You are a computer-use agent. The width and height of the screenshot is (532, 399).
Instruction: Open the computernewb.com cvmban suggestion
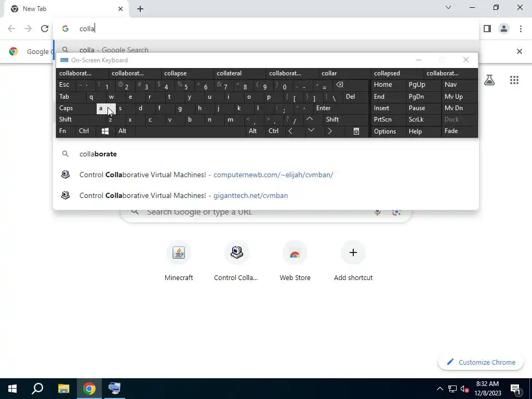(x=265, y=175)
